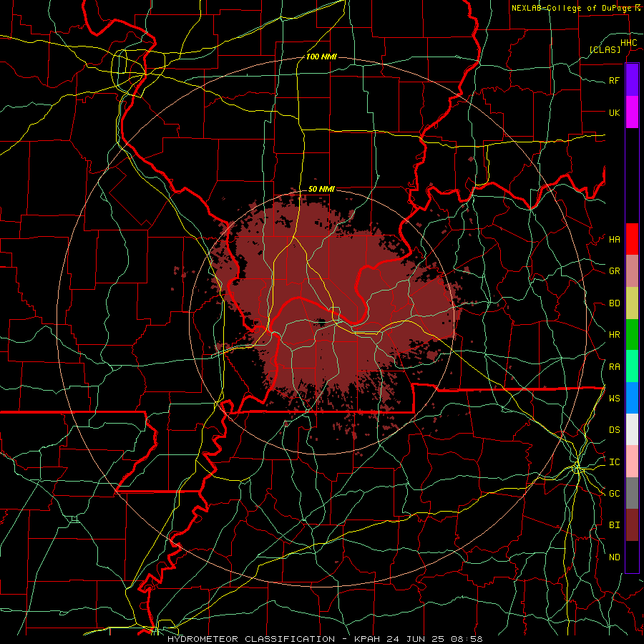The image size is (644, 644).
Task: Click the 'IC' legend label
Action: (x=615, y=462)
